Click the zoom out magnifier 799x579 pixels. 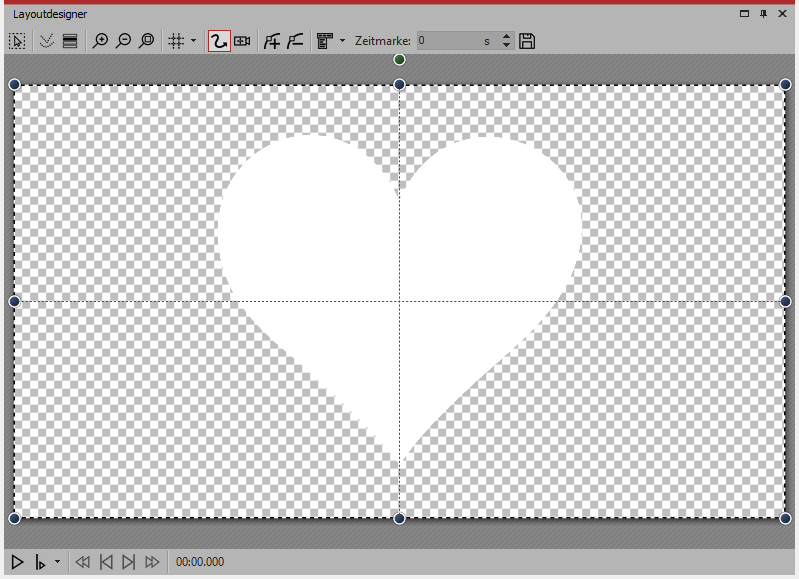123,41
